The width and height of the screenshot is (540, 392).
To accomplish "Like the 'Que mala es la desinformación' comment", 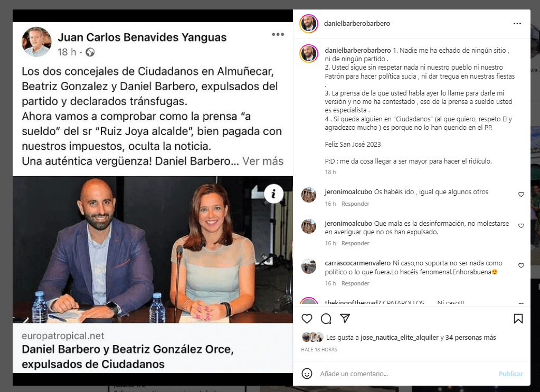I will pos(521,226).
